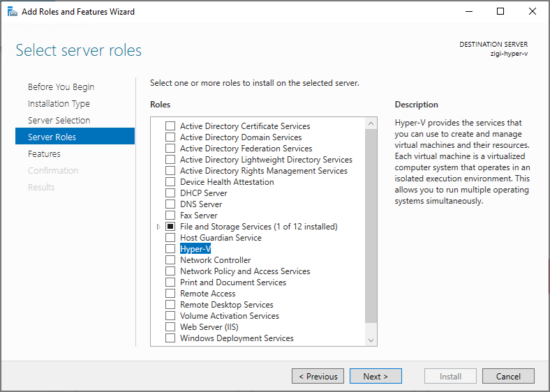This screenshot has height=392, width=550.
Task: Click Device Health Attestation label
Action: coord(227,182)
